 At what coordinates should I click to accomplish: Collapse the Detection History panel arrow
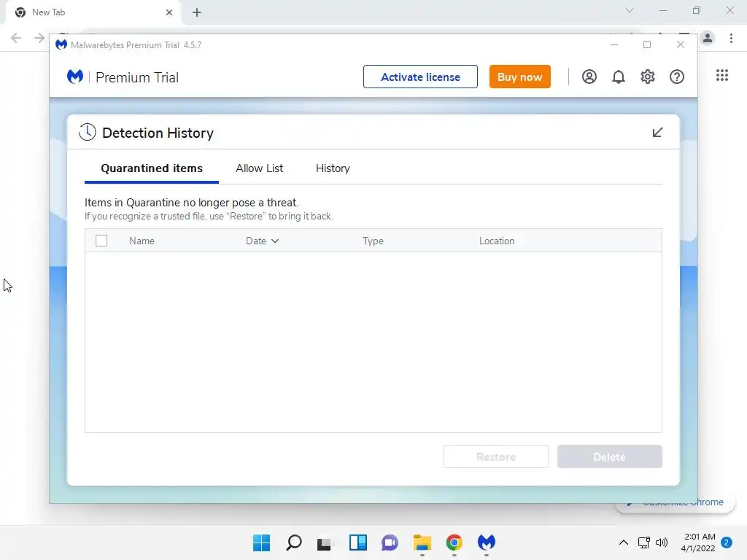(x=657, y=133)
